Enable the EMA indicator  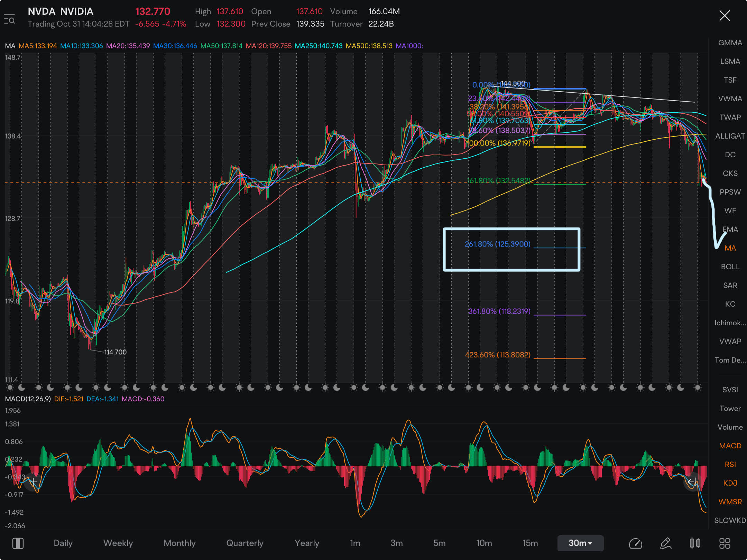tap(730, 230)
